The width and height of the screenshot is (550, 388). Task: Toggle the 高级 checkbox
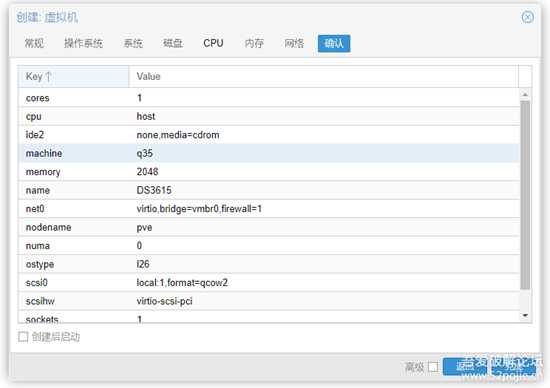point(433,367)
